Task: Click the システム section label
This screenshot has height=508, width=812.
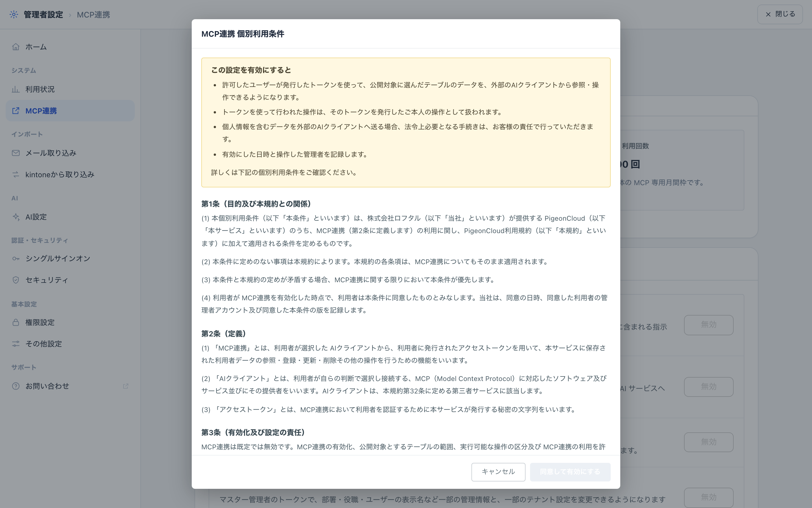Action: pyautogui.click(x=23, y=70)
